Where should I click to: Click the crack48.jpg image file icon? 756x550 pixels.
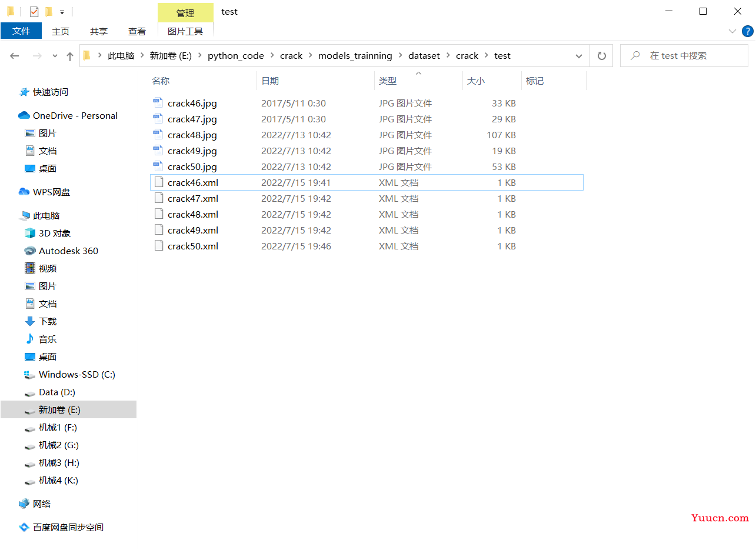click(x=158, y=135)
